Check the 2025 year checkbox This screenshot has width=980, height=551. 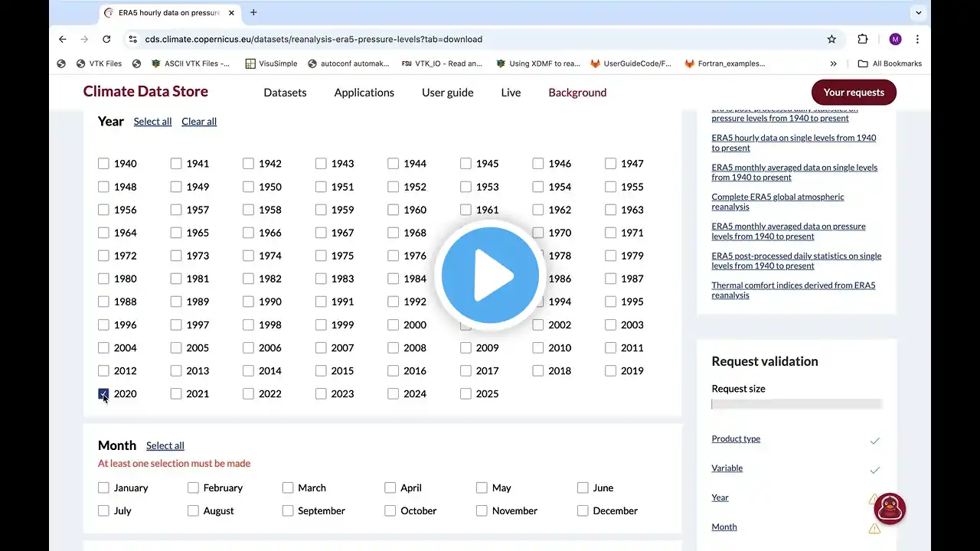tap(465, 394)
